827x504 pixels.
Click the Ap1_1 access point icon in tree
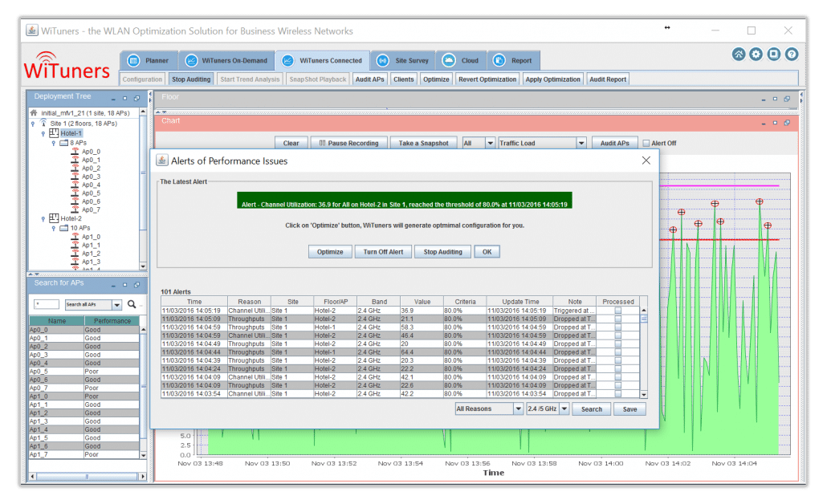(x=75, y=245)
